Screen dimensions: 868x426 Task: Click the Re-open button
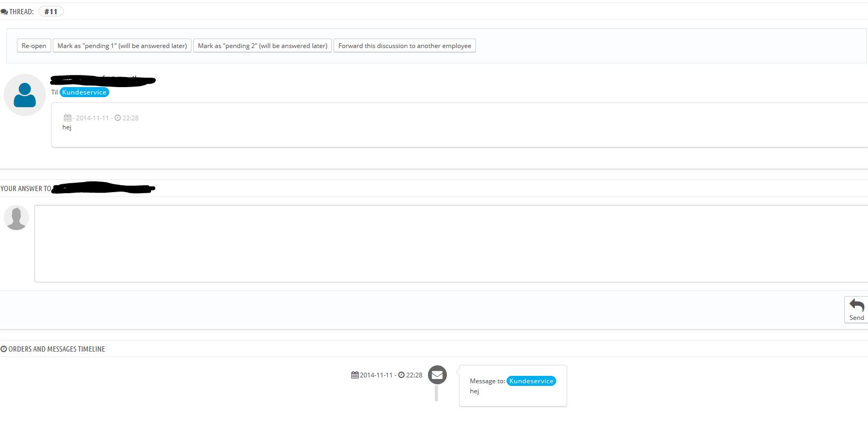(x=34, y=46)
